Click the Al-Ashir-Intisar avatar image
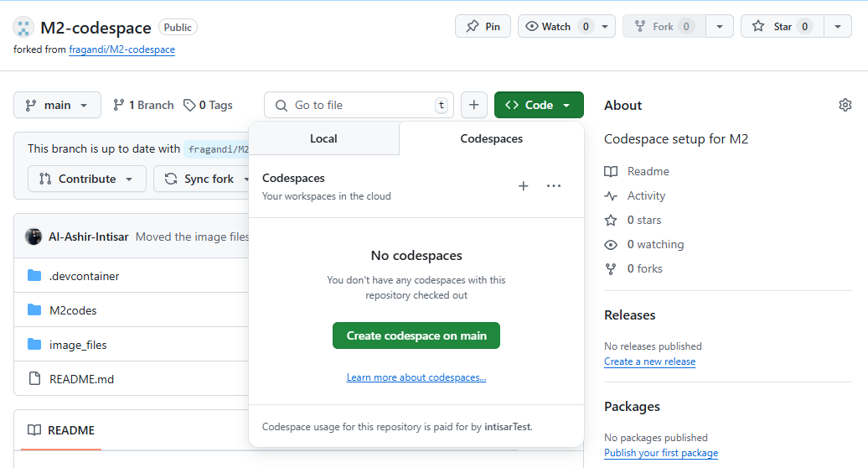This screenshot has height=468, width=868. (x=34, y=237)
